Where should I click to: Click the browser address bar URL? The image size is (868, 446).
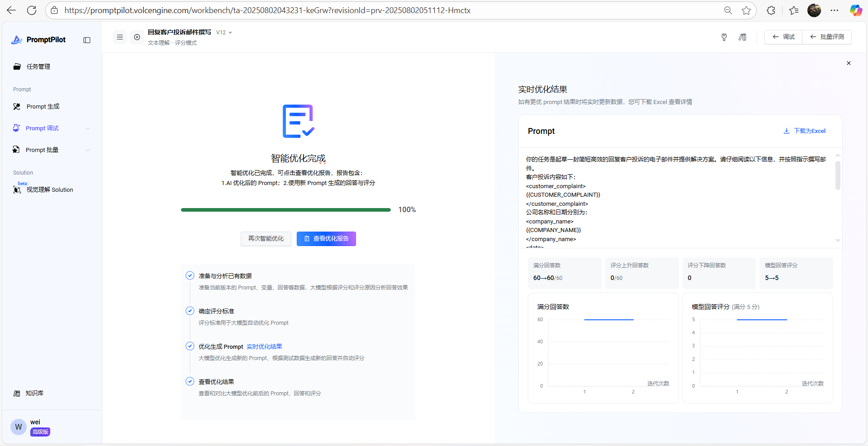point(267,10)
